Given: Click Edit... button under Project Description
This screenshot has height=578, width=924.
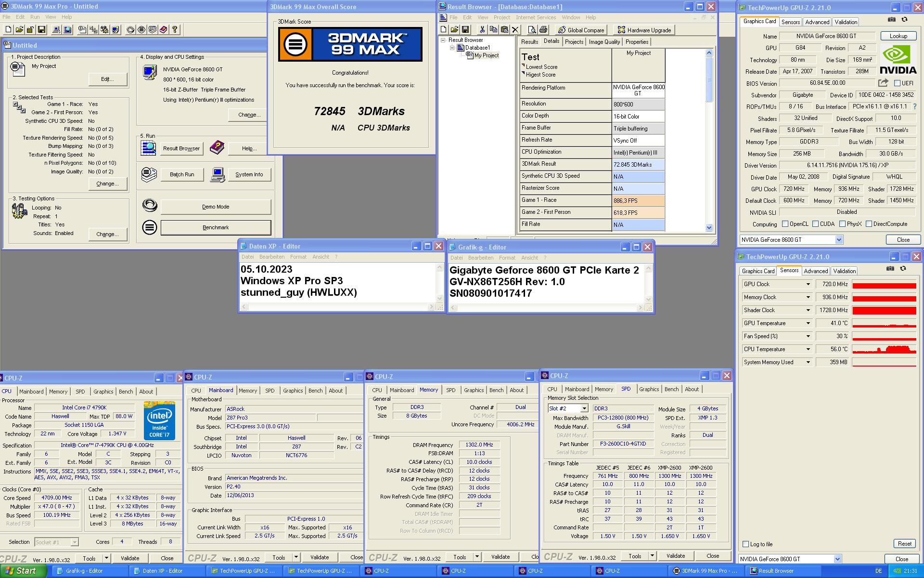Looking at the screenshot, I should [x=108, y=79].
